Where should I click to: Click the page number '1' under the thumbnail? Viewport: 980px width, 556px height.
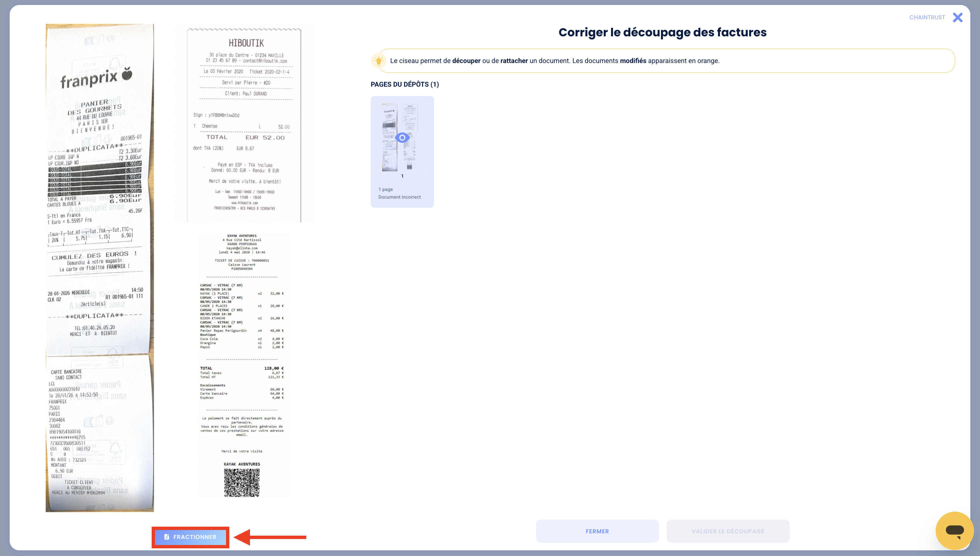point(402,176)
